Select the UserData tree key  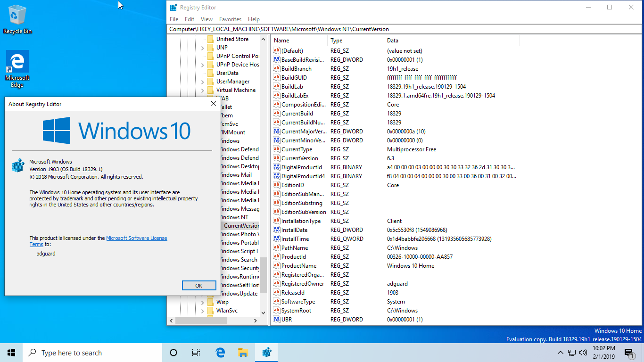[227, 73]
